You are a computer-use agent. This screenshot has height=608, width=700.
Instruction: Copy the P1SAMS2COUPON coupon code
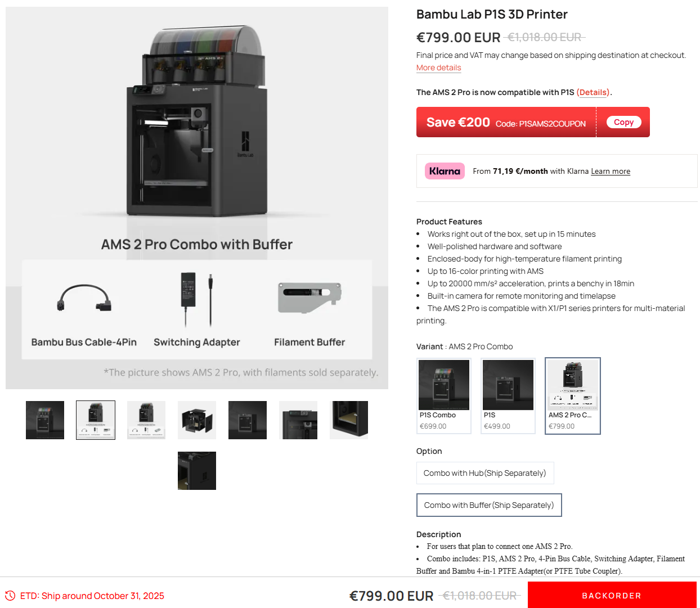click(x=623, y=122)
